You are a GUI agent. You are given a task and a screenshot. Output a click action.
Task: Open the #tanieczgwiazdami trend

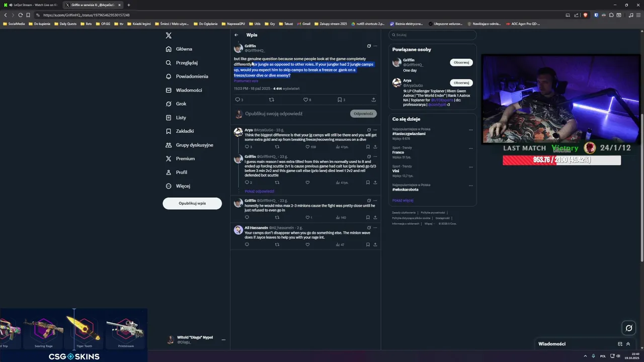pos(409,134)
